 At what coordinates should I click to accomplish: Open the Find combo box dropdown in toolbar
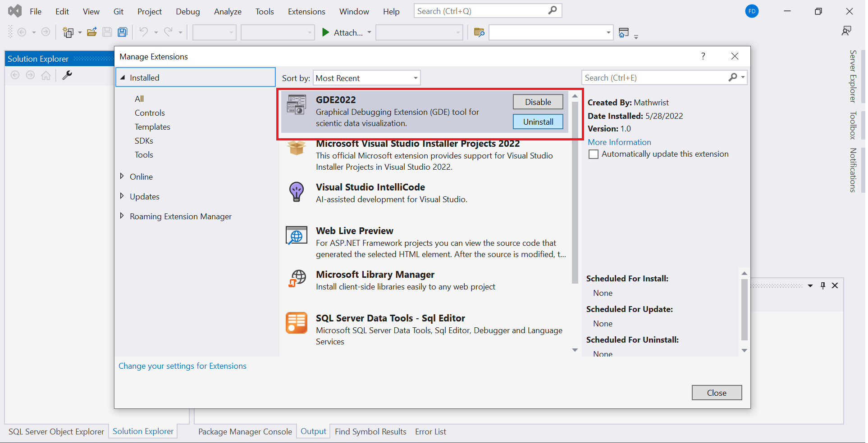pyautogui.click(x=608, y=32)
